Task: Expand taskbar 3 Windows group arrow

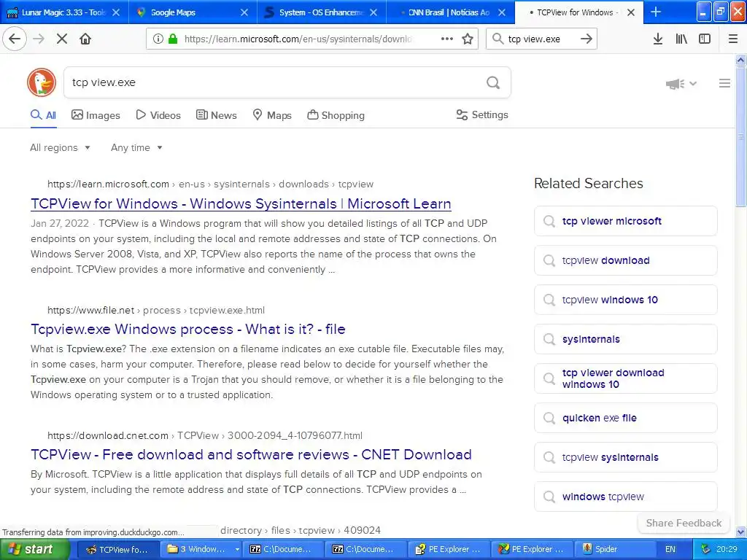Action: [237, 550]
